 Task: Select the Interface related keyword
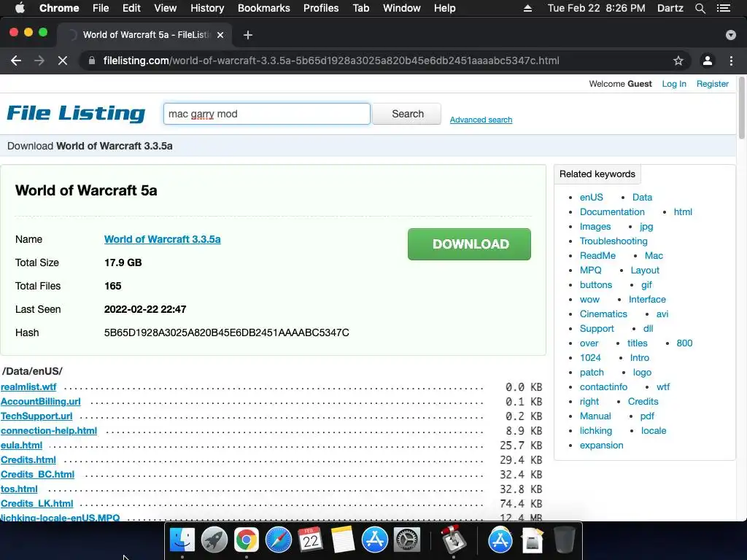[647, 299]
